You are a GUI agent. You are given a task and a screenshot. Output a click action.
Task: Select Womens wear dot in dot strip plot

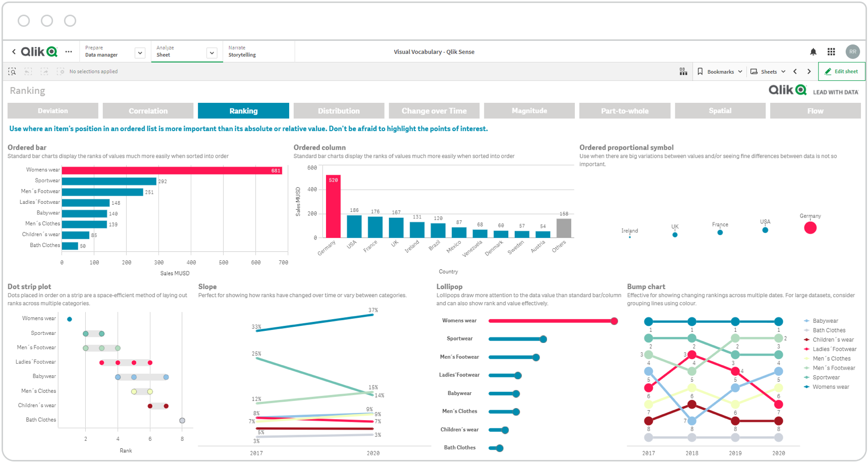point(70,319)
